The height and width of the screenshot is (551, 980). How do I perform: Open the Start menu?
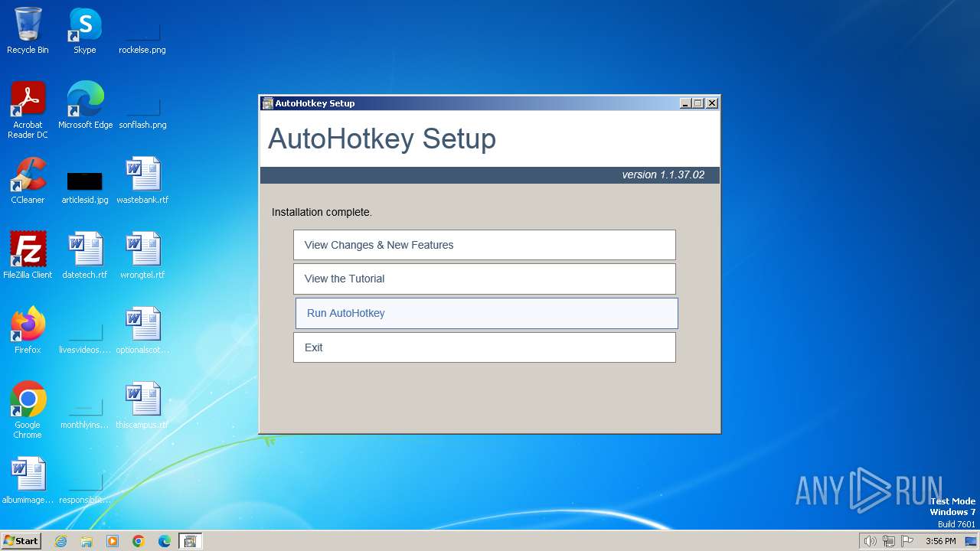(21, 541)
